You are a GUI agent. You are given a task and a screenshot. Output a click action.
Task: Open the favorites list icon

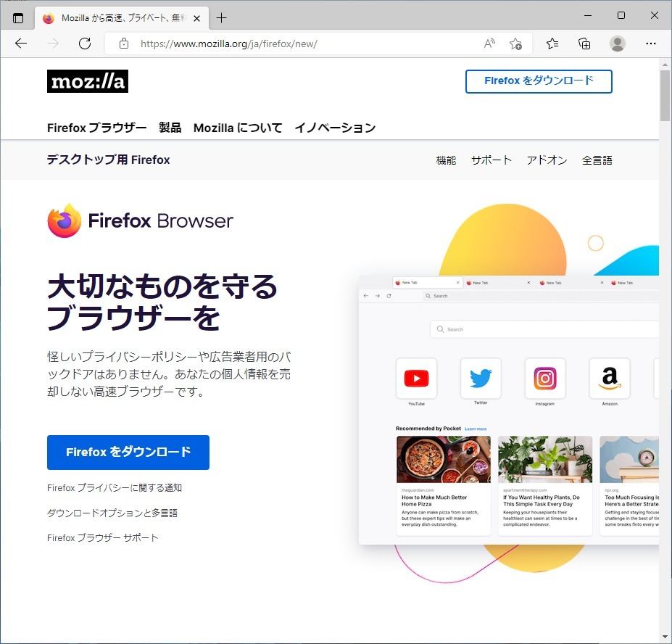(552, 44)
